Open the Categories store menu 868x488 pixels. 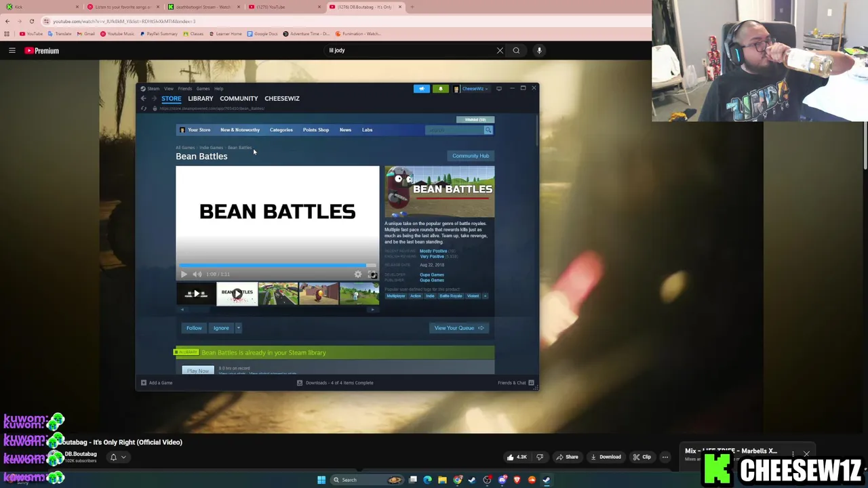pos(281,130)
